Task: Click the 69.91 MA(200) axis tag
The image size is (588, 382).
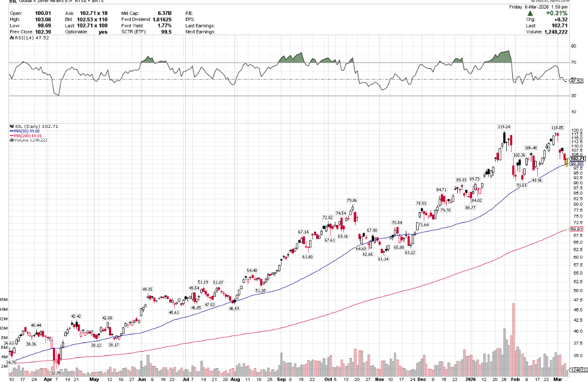Action: point(577,229)
